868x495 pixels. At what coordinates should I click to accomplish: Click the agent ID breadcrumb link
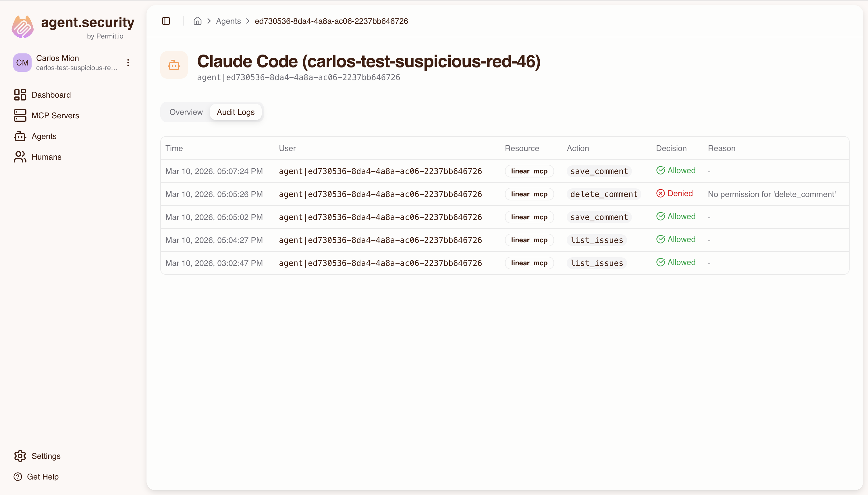point(331,21)
